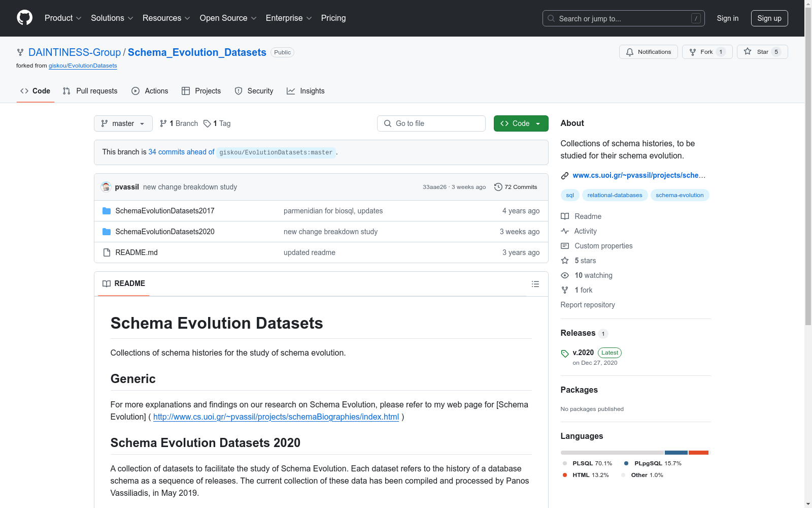This screenshot has height=508, width=812.
Task: Click the fork icon in Fork button
Action: (x=693, y=52)
